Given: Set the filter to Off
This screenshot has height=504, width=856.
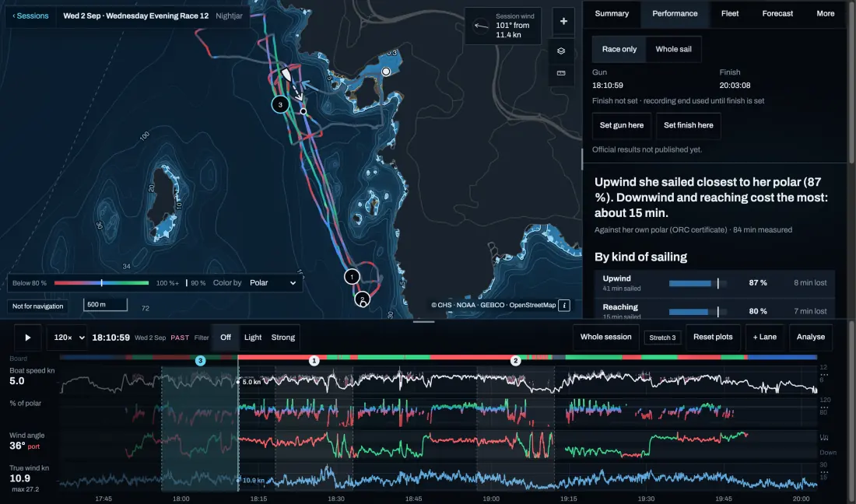Looking at the screenshot, I should (226, 337).
